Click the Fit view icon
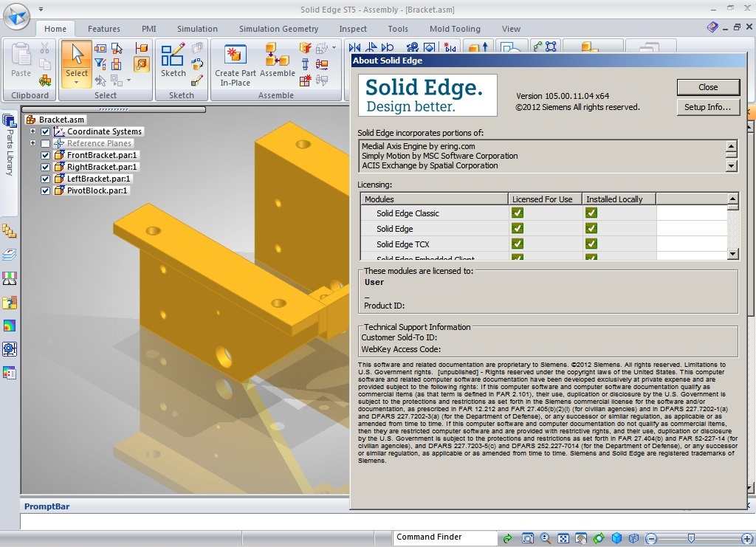 [563, 538]
